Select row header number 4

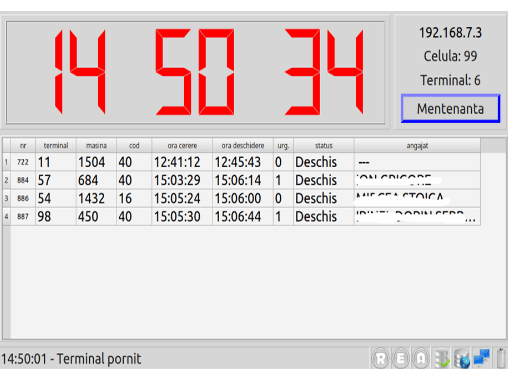coord(6,217)
